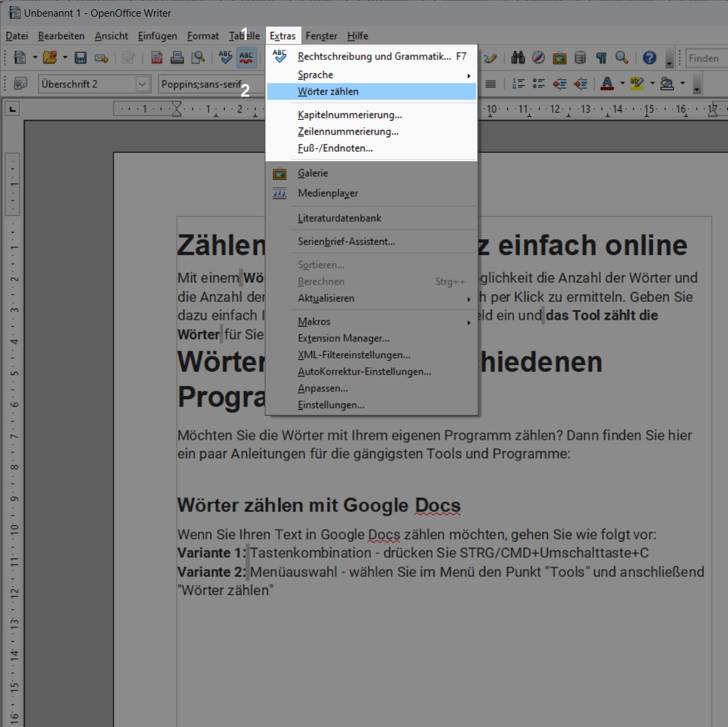Enable numbered list formatting

coord(518,83)
